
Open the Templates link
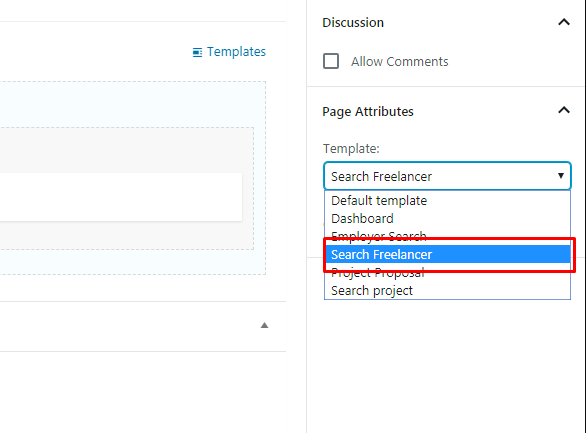pyautogui.click(x=236, y=52)
